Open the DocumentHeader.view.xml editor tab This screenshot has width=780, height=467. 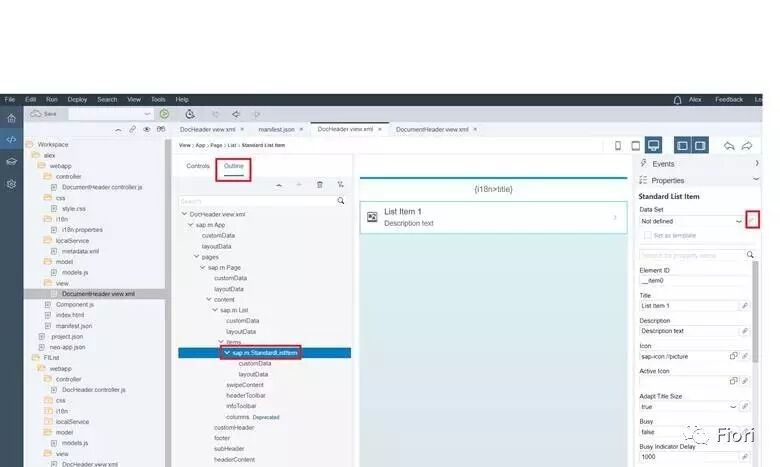coord(432,129)
